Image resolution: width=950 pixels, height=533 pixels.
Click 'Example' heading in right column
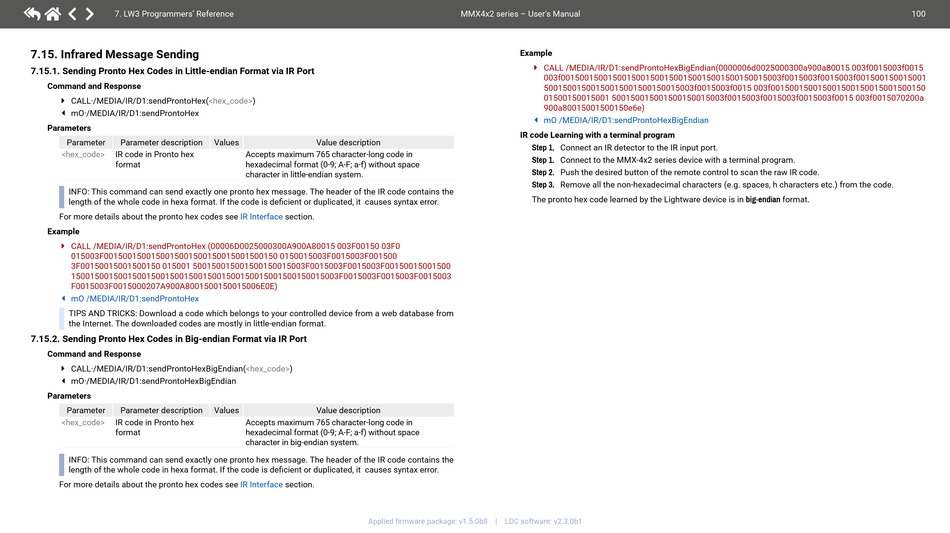point(536,53)
